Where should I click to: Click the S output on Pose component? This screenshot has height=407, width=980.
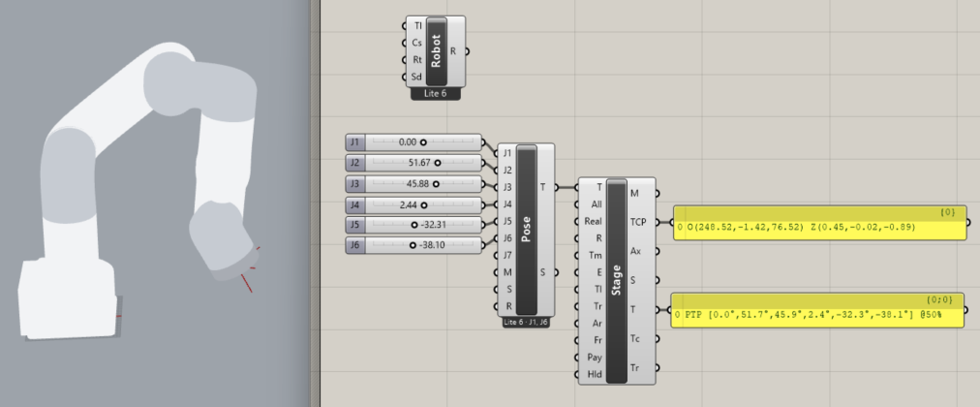[542, 272]
